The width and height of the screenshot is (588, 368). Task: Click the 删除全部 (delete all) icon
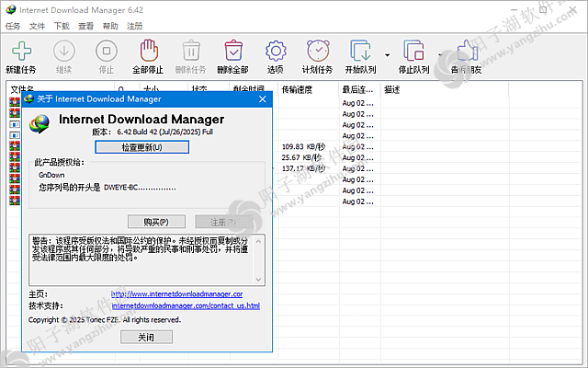(233, 51)
